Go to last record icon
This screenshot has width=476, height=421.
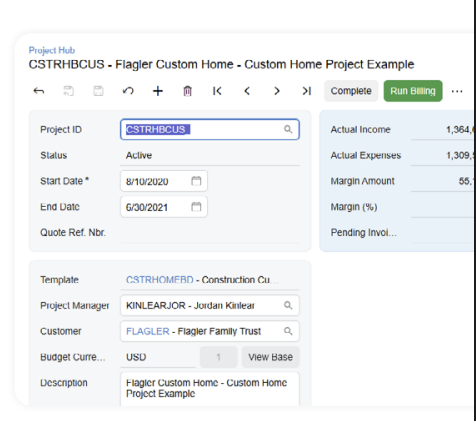307,91
